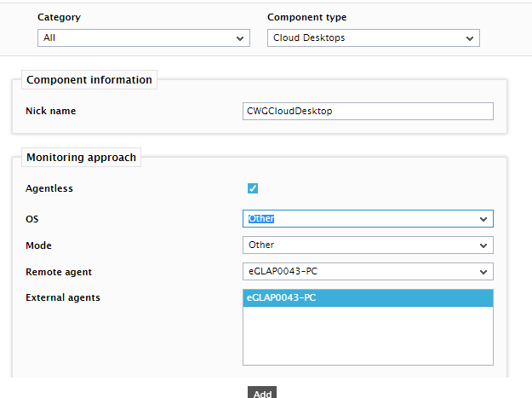
Task: Click the Agentless label text
Action: pos(49,188)
